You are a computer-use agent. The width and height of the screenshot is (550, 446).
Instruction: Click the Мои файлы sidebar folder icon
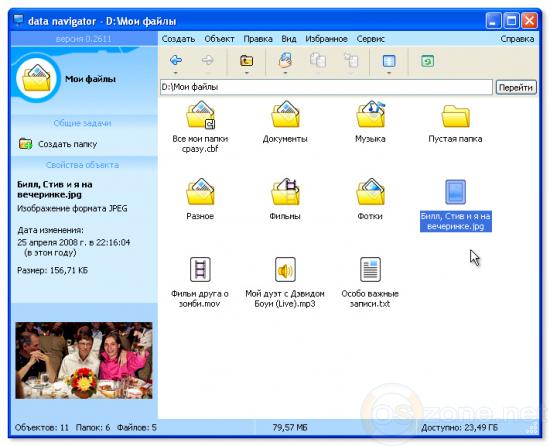click(36, 79)
